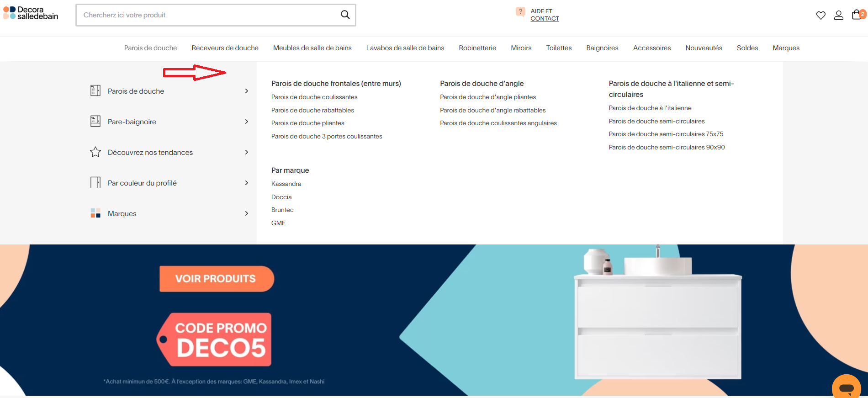Expand Découvrez nos tendances chevron
The height and width of the screenshot is (398, 868).
click(x=247, y=152)
